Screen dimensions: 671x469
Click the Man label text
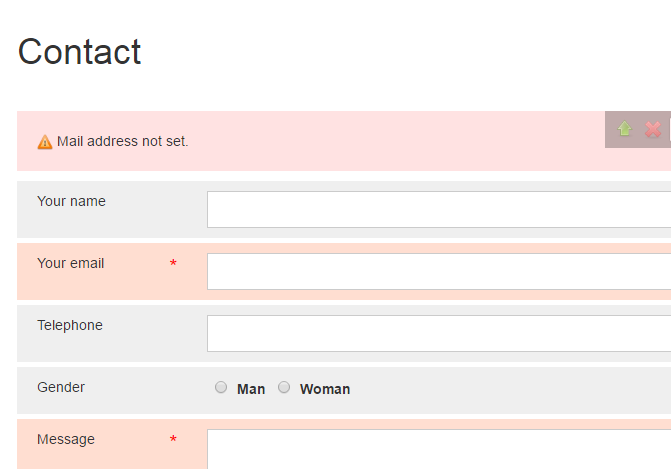[251, 389]
